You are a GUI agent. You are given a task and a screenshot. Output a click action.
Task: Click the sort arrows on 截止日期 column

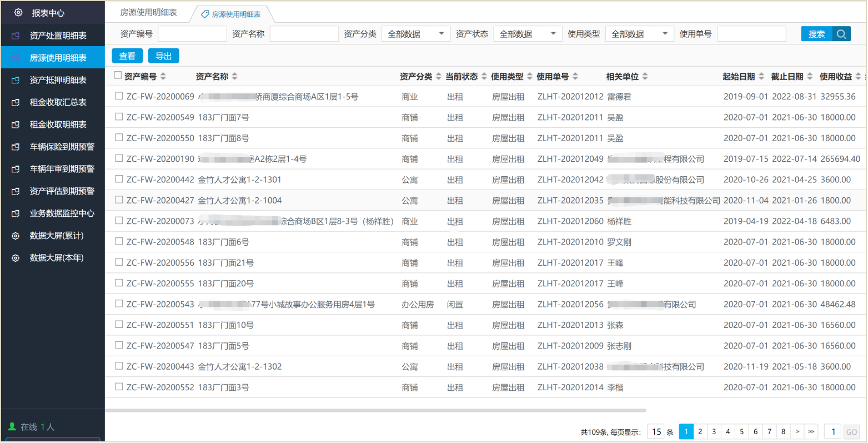(810, 76)
